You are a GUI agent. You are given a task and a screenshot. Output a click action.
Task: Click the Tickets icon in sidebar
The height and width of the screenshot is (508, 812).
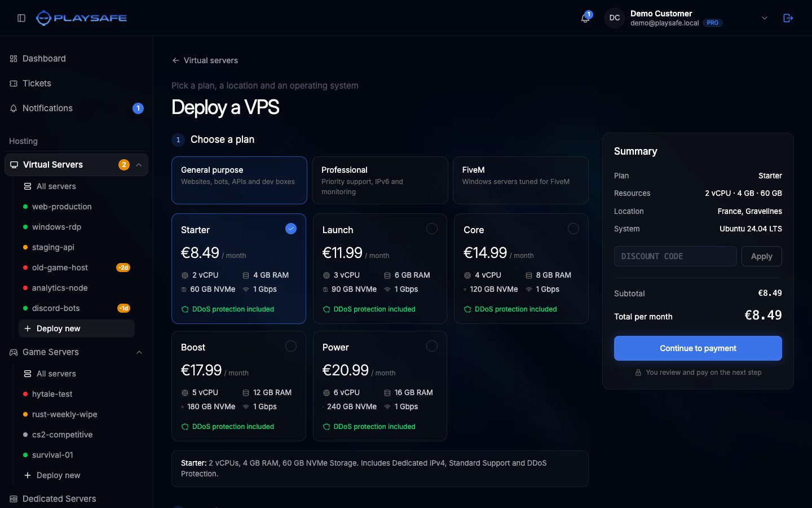14,84
